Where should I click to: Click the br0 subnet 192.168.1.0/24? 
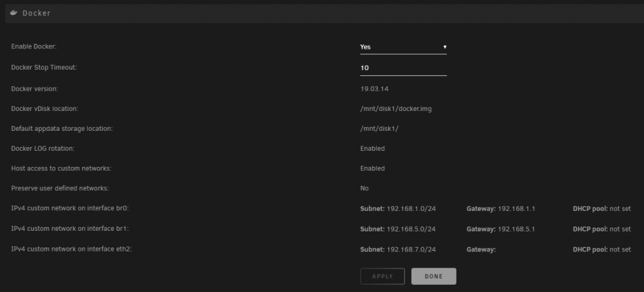[x=411, y=208]
